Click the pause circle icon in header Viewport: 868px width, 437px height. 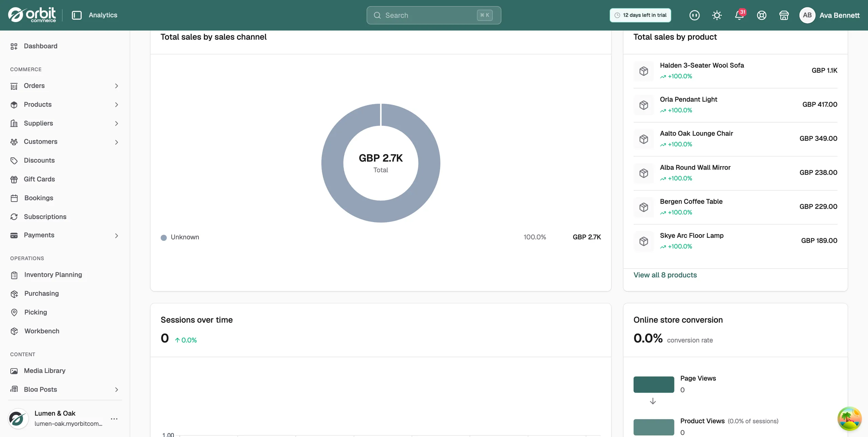[x=694, y=15]
